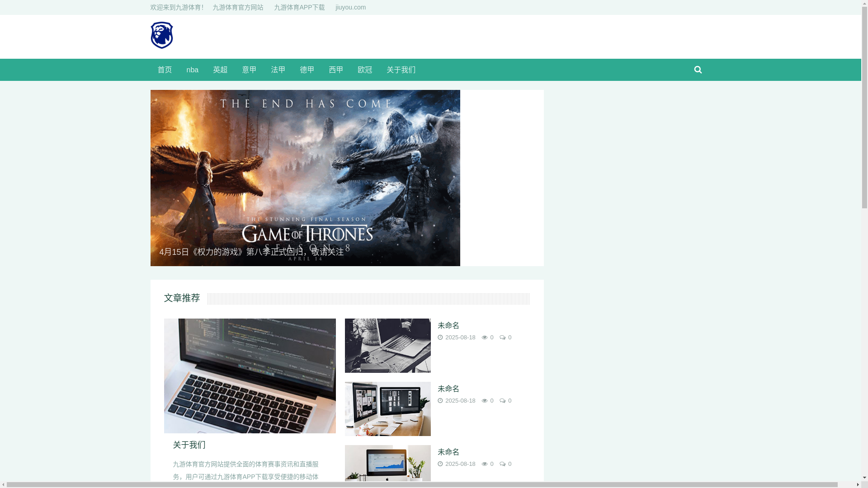Click the clock icon of first 未命名 article
The height and width of the screenshot is (488, 868).
pyautogui.click(x=440, y=337)
